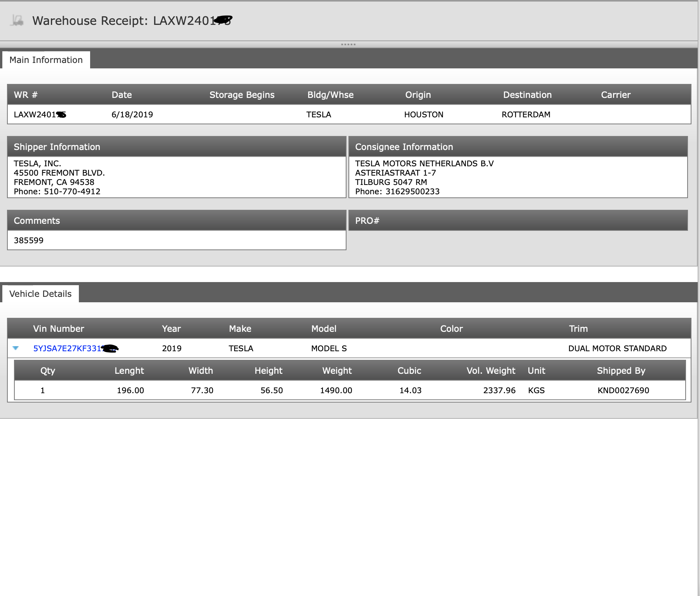Click the Comments field containing 385599

176,240
